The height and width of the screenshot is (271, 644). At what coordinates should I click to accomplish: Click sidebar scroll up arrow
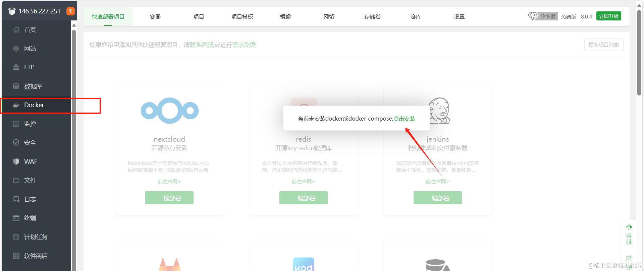coord(74,25)
